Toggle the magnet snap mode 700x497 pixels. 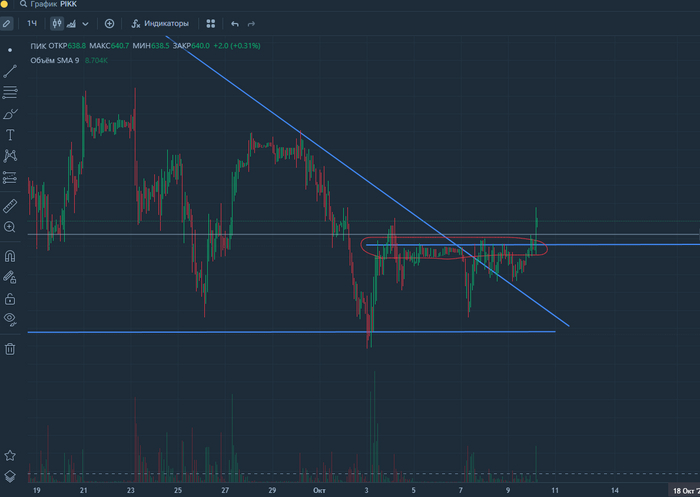point(10,256)
